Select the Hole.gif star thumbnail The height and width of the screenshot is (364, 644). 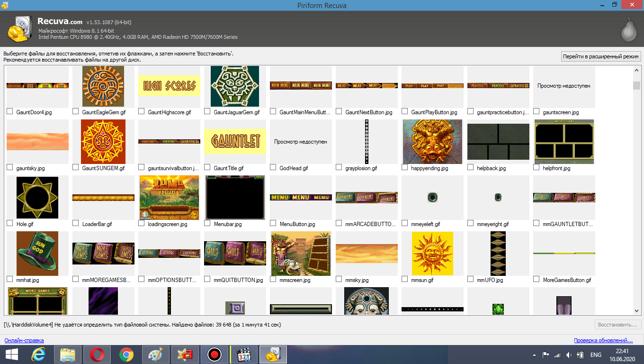coord(37,198)
